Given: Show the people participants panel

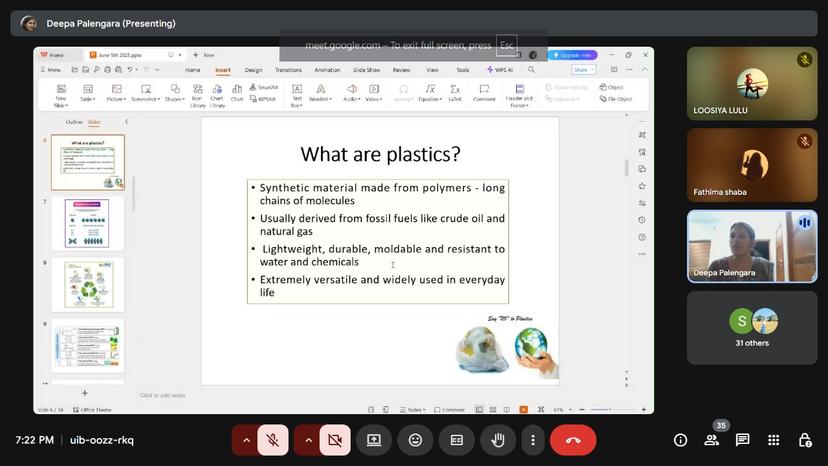Looking at the screenshot, I should 711,440.
